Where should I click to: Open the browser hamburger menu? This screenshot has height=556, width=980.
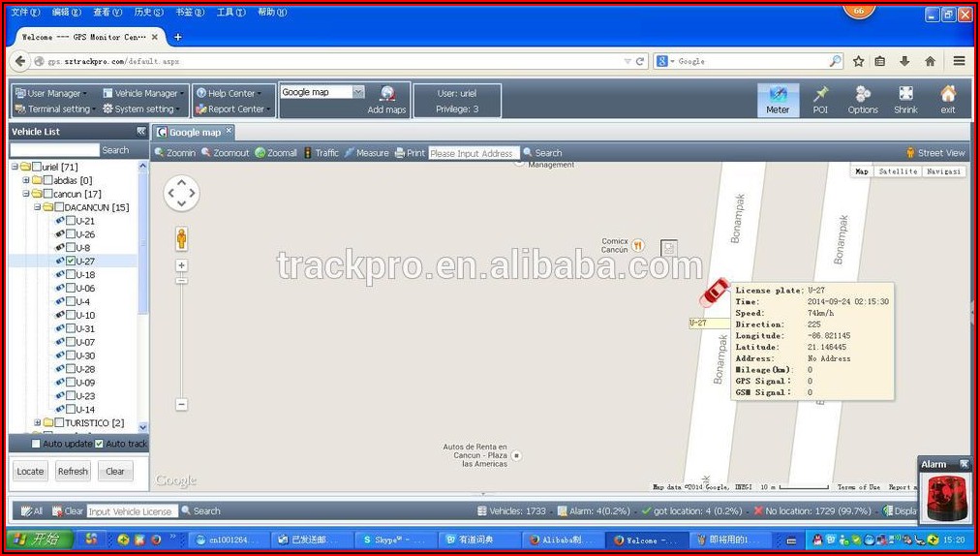(x=959, y=61)
